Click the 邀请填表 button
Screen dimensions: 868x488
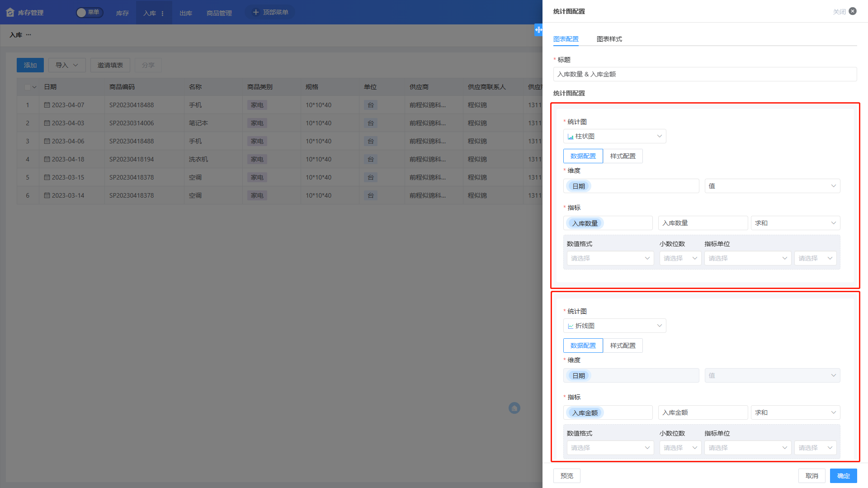coord(110,65)
